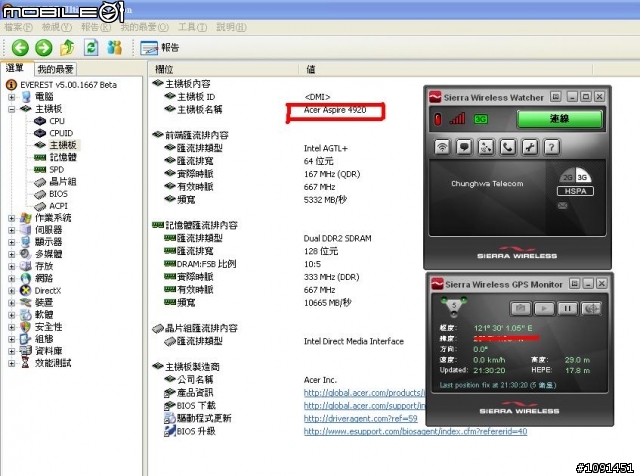The height and width of the screenshot is (476, 640).
Task: Click 3G indicator in Wireless Watcher
Action: tap(480, 119)
